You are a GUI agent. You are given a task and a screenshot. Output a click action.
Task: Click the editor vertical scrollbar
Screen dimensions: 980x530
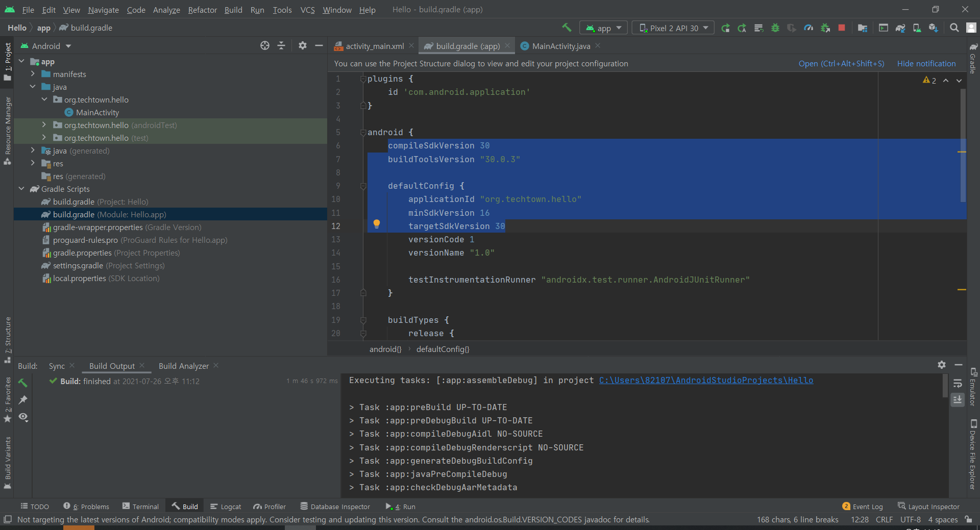963,145
